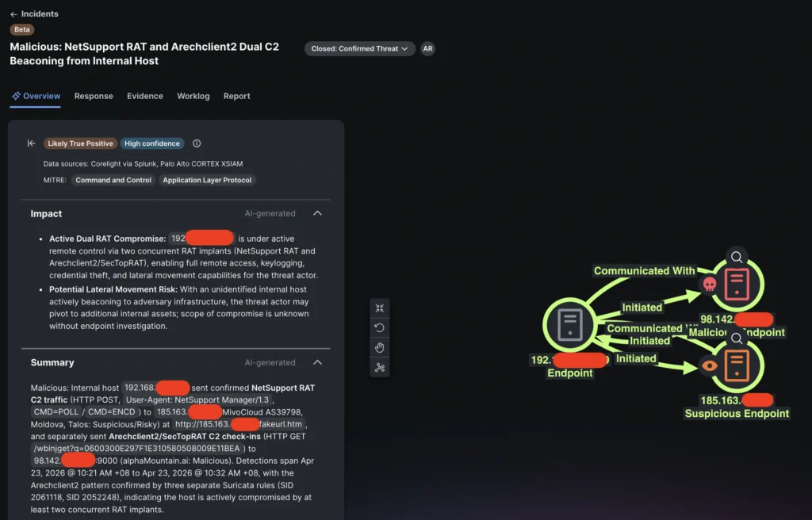Click the redacted IP chip in Impact
The image size is (812, 520).
coord(201,239)
